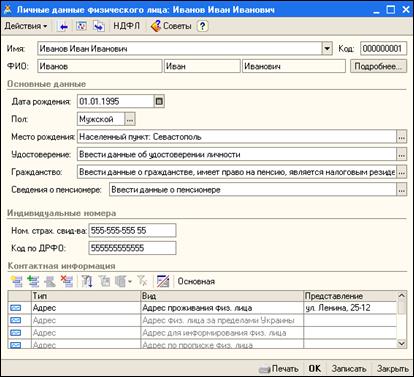Select the row Адрес физ. лица за пределами Украины
The image size is (414, 377).
tap(202, 320)
